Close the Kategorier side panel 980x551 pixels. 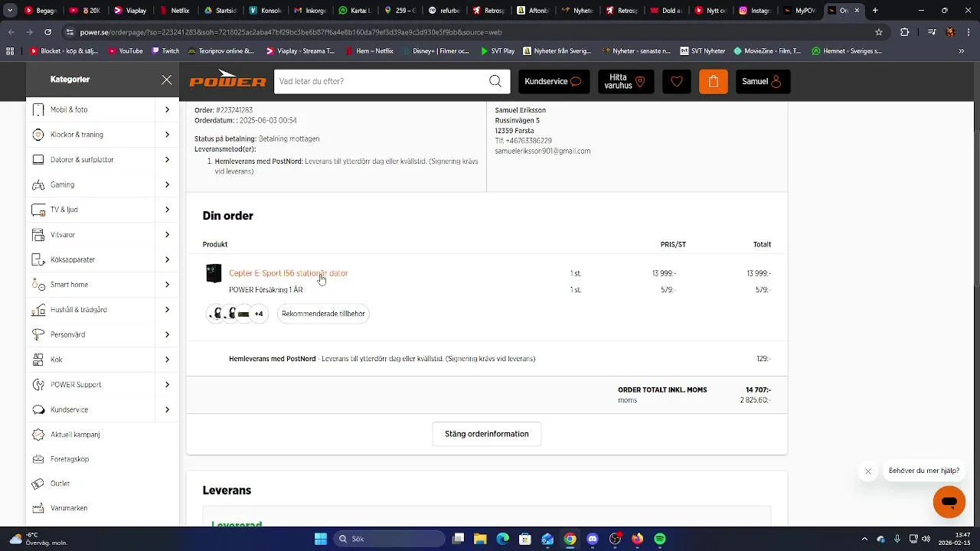tap(166, 80)
